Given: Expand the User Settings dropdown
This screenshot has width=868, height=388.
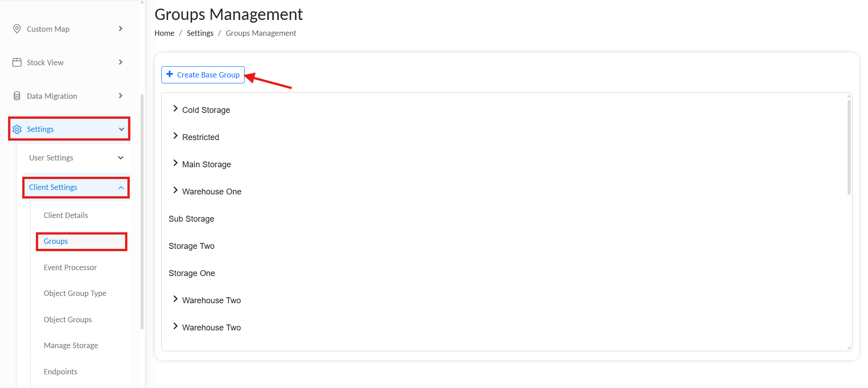Looking at the screenshot, I should (121, 158).
